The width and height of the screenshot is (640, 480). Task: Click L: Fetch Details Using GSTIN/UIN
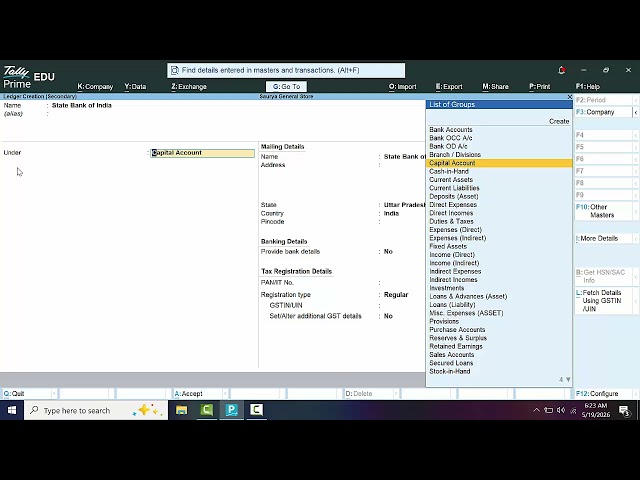(603, 301)
